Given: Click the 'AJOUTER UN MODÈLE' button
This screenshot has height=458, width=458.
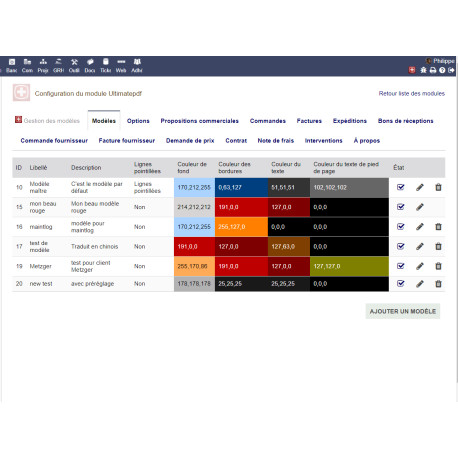Looking at the screenshot, I should tap(403, 311).
